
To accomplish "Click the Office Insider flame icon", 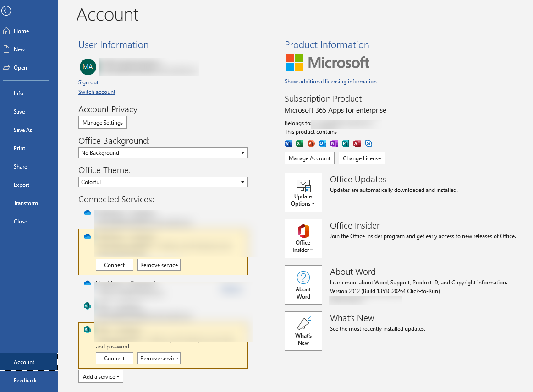I will (303, 231).
